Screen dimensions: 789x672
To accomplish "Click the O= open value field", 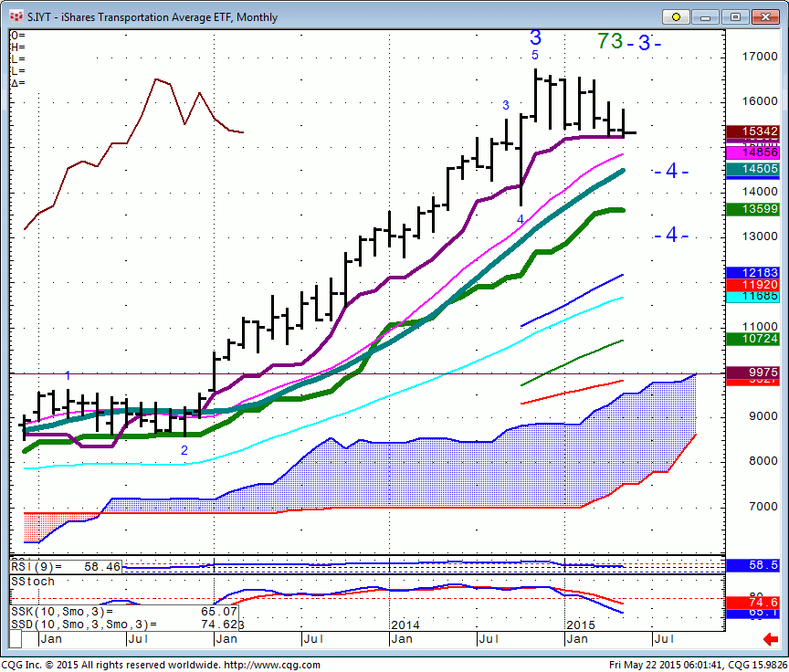I will [x=18, y=36].
